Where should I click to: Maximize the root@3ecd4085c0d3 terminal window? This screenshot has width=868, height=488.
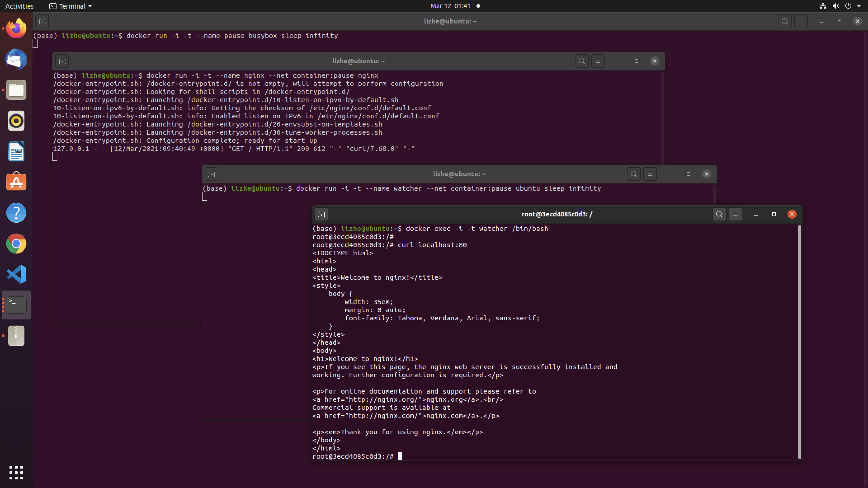pos(774,214)
